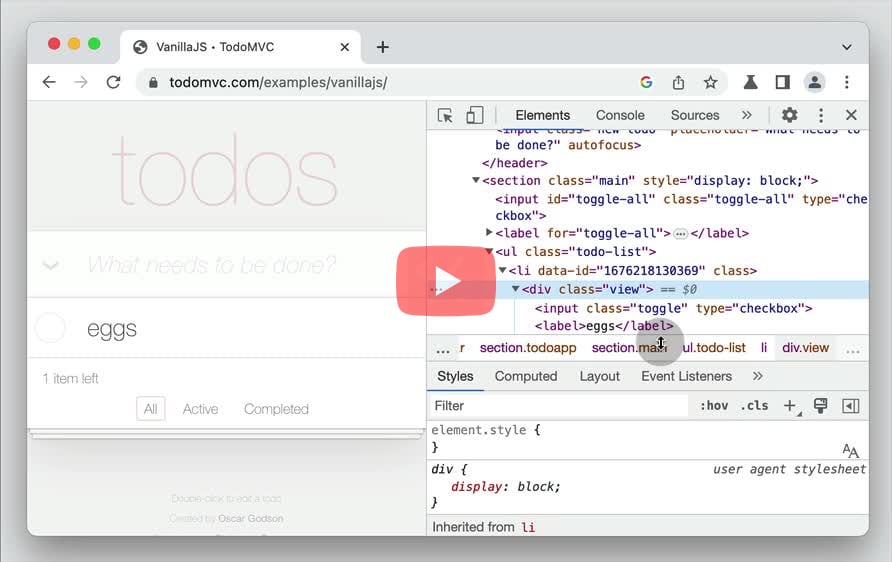Toggle the .cls classes button

click(x=754, y=406)
